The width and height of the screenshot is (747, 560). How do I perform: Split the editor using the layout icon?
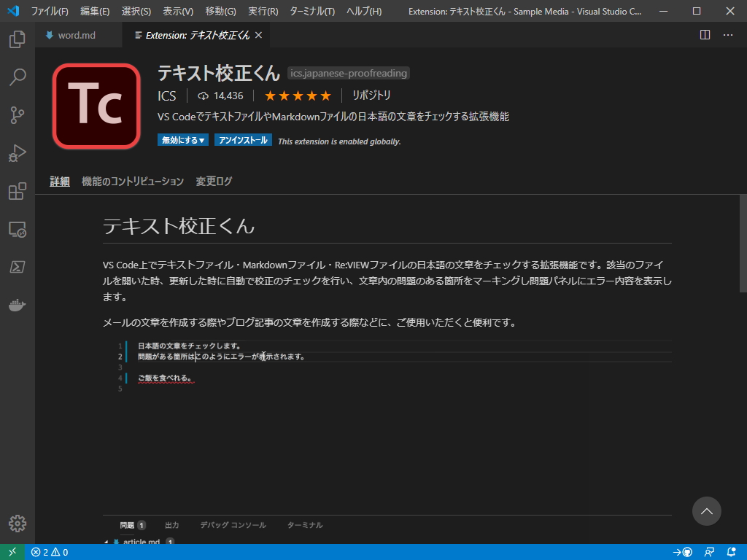[705, 35]
